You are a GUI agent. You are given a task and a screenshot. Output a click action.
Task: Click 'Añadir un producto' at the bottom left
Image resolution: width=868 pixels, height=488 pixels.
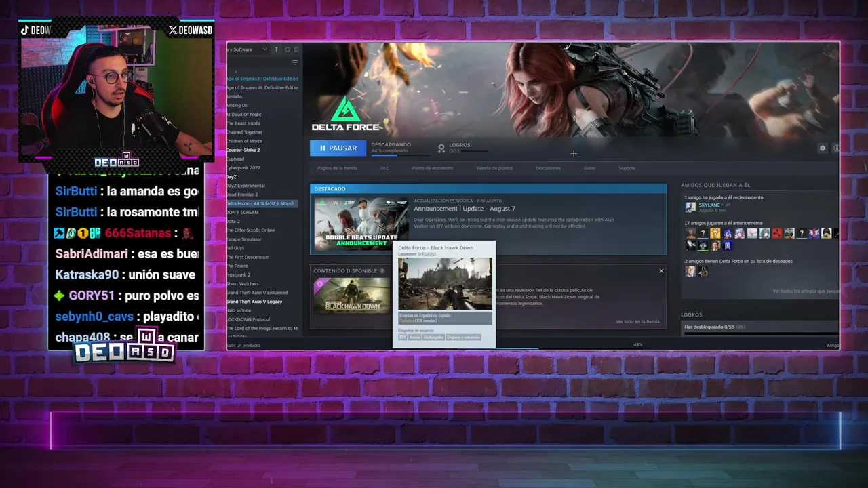244,345
